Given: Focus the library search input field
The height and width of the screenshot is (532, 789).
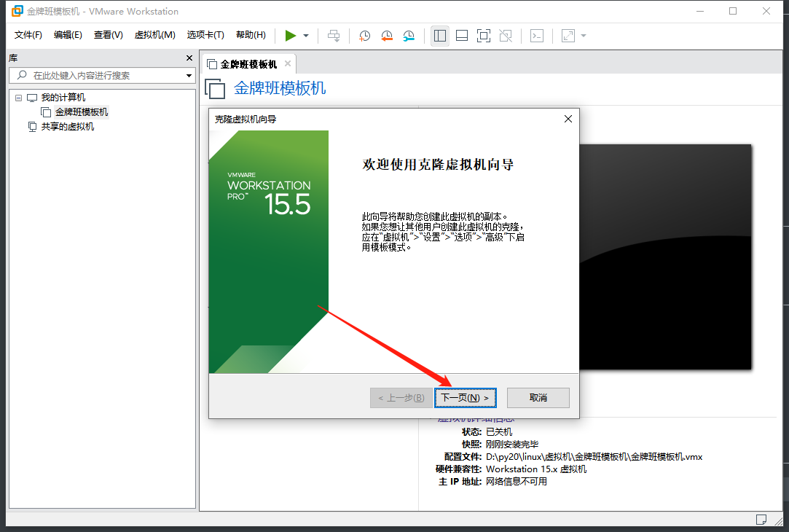Looking at the screenshot, I should click(x=102, y=76).
